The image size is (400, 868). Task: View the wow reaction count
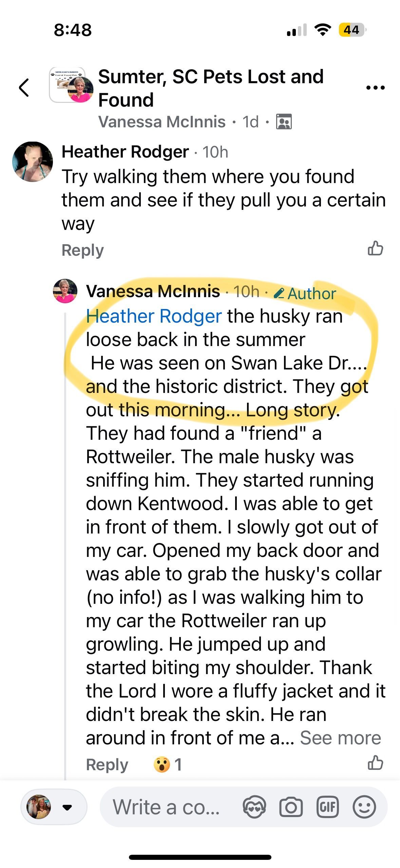click(x=168, y=764)
